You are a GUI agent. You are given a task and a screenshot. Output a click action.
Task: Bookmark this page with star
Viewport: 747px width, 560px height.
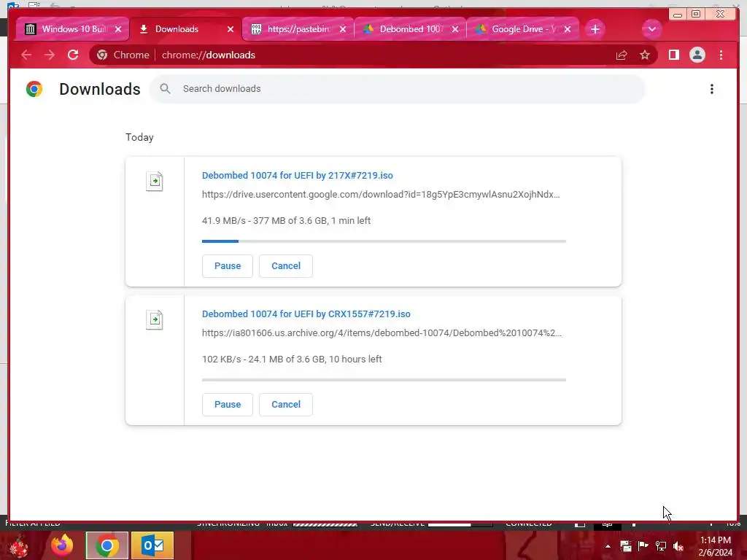[x=645, y=55]
